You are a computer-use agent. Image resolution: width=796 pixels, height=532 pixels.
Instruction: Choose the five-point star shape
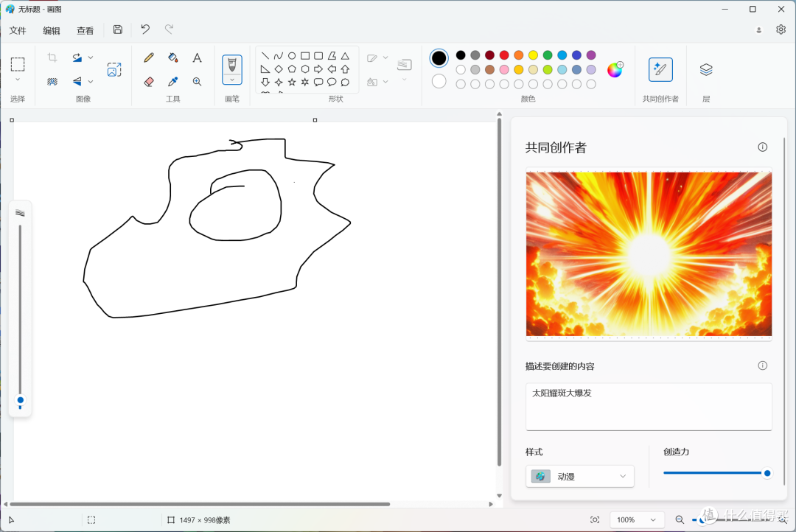(292, 83)
